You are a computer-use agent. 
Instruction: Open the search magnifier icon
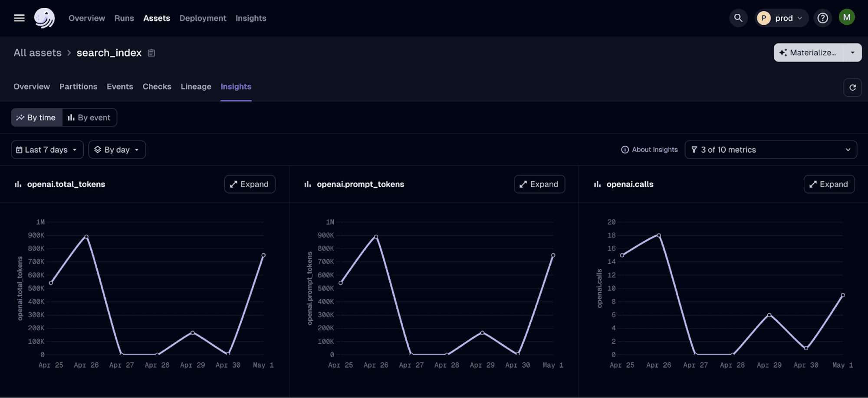738,18
